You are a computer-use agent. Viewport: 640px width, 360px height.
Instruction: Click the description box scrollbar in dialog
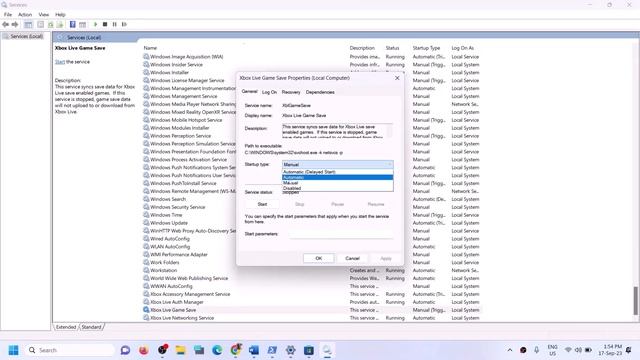(x=390, y=131)
